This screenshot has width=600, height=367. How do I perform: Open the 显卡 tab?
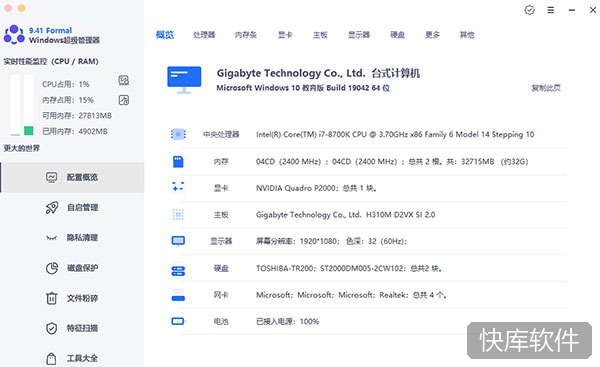[285, 35]
